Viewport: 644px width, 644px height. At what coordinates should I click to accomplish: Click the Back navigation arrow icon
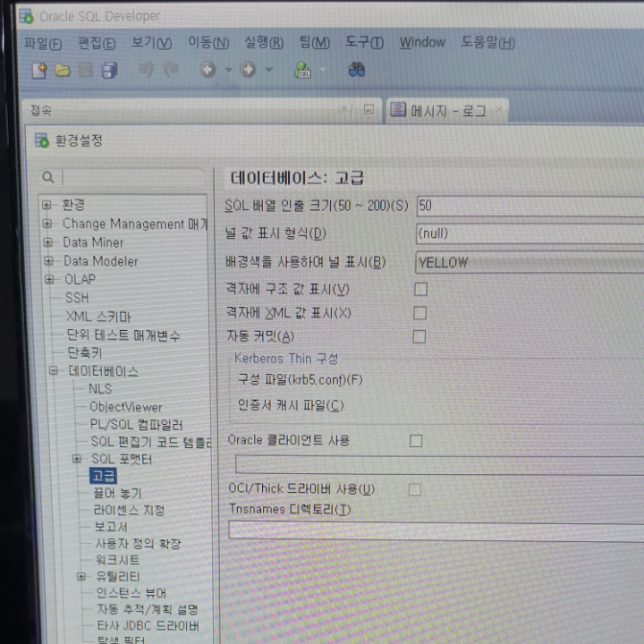tap(208, 70)
